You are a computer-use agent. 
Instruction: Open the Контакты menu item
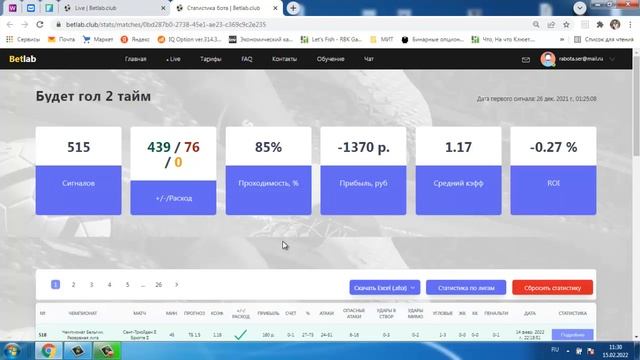click(284, 59)
